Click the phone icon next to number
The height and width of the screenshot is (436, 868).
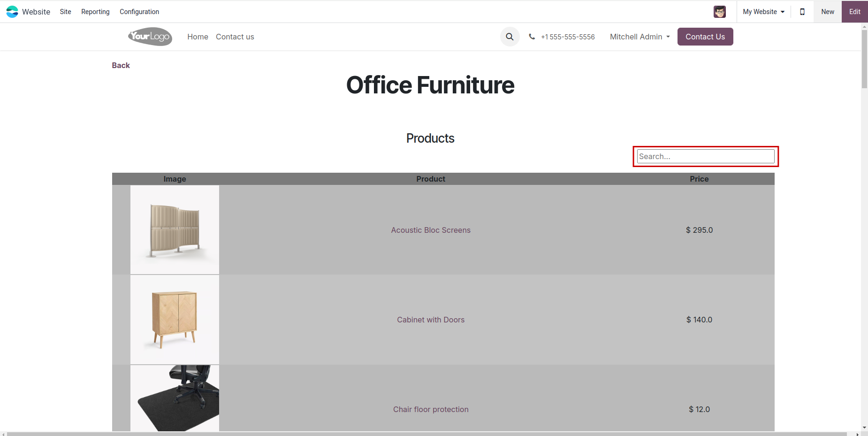pyautogui.click(x=532, y=37)
